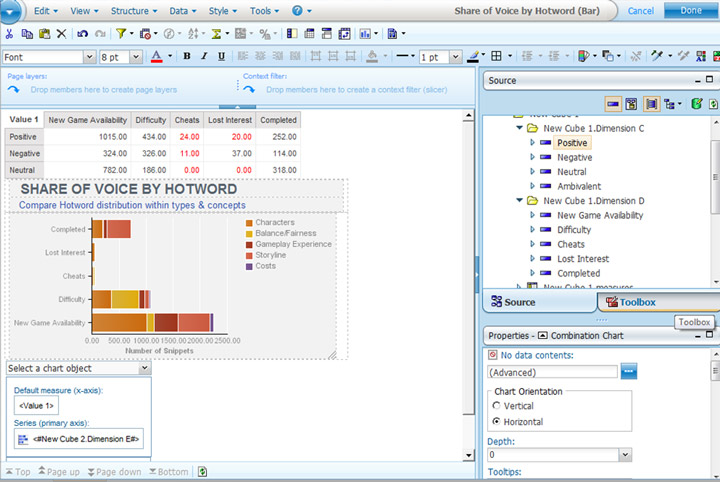
Task: Click the Cut scissors icon
Action: (x=9, y=34)
